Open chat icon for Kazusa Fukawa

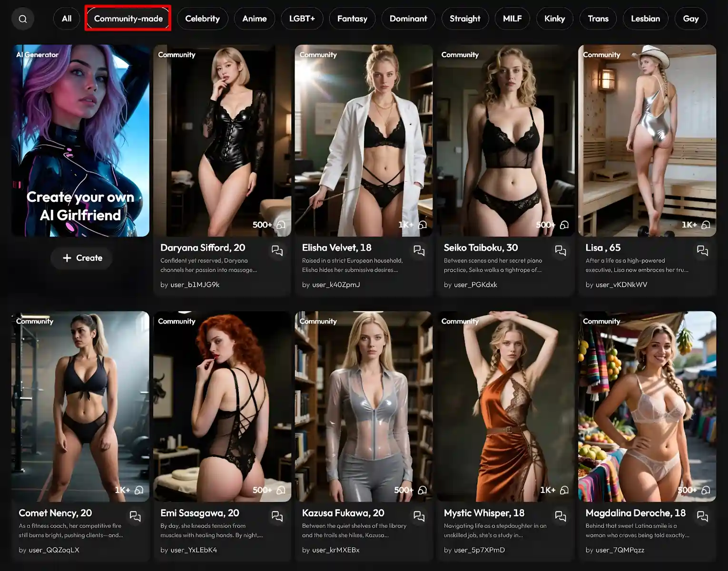(x=419, y=516)
